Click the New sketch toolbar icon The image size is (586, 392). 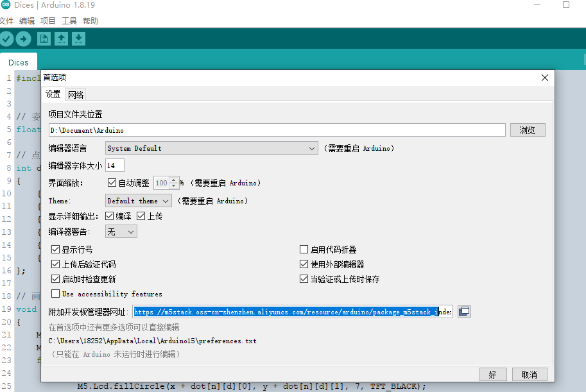click(44, 39)
